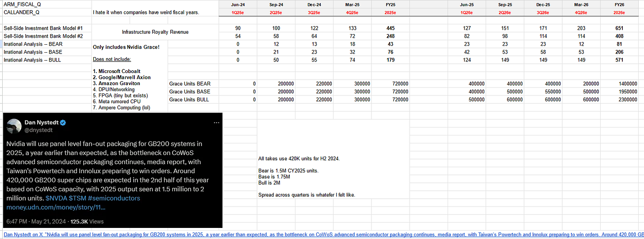644x239 pixels.
Task: Open the $NVDA cashtag link in the tweet
Action: pyautogui.click(x=56, y=198)
